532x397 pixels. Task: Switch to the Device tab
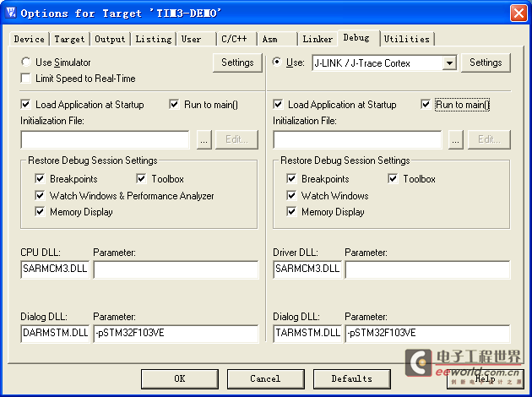[x=30, y=39]
